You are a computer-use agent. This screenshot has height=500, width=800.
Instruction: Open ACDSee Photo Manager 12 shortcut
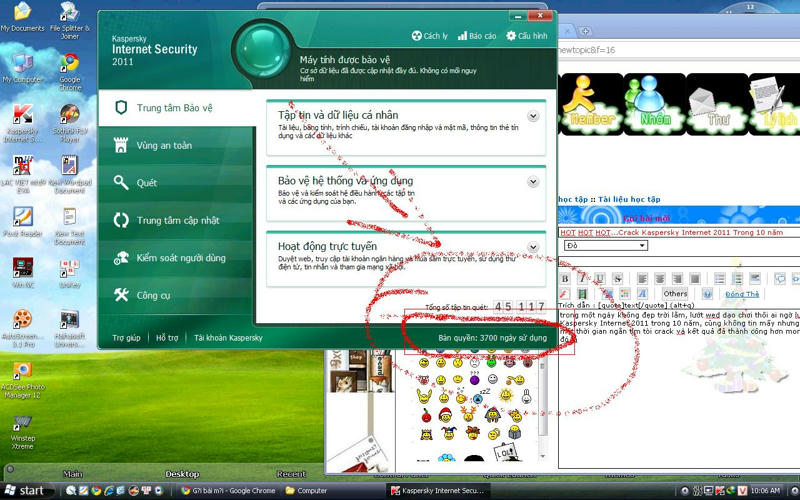(x=22, y=381)
